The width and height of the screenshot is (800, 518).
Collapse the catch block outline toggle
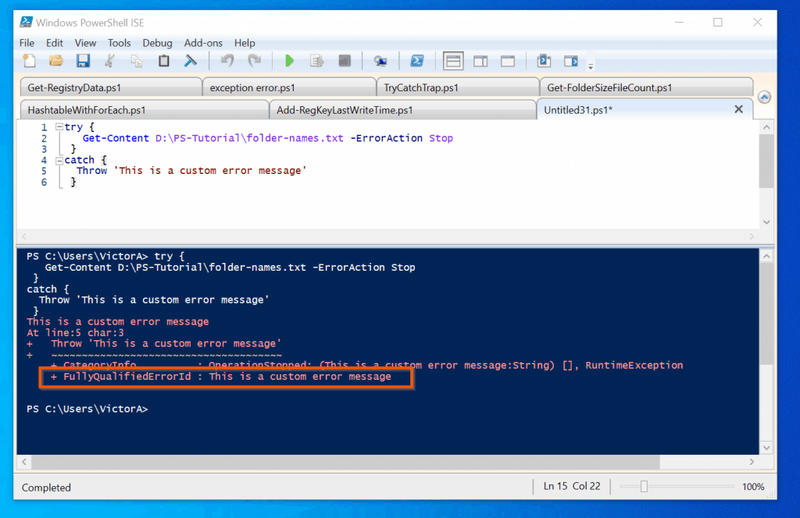coord(59,160)
